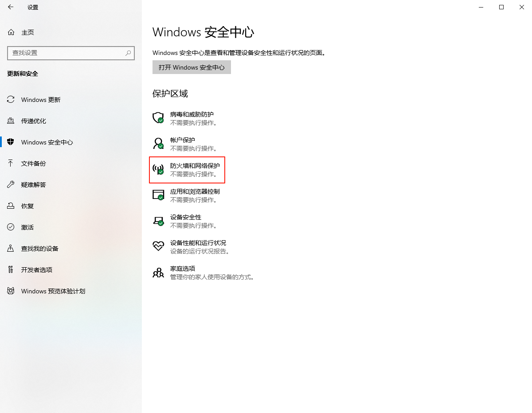This screenshot has height=413, width=532.
Task: Click the Windows 更新 refresh icon
Action: point(11,100)
